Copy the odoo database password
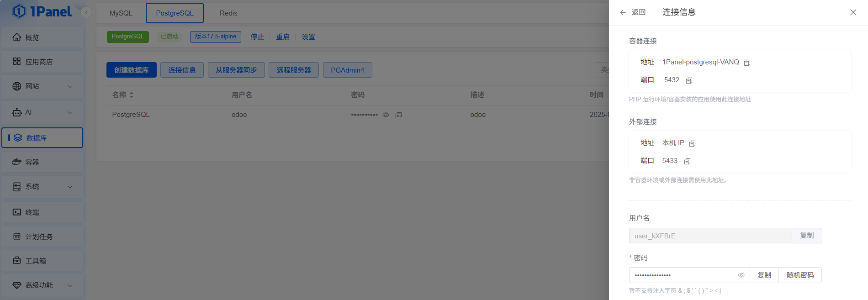Screen dimensions: 868x300 coord(398,115)
